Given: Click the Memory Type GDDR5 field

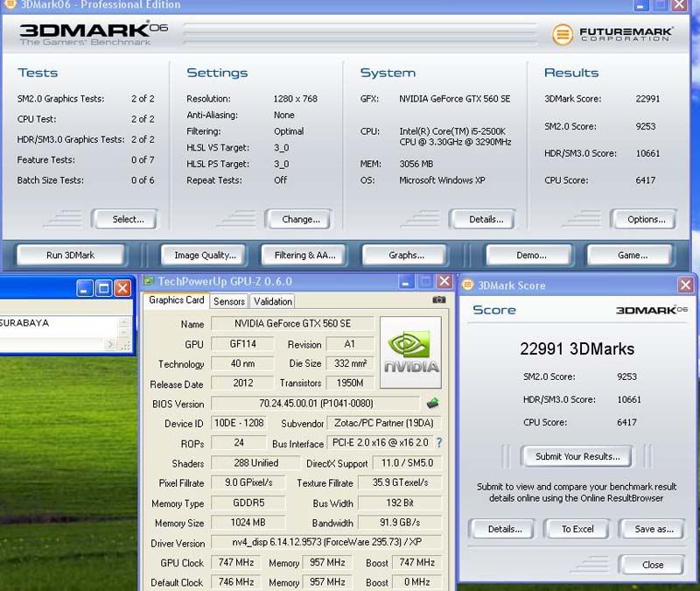Looking at the screenshot, I should click(x=248, y=503).
